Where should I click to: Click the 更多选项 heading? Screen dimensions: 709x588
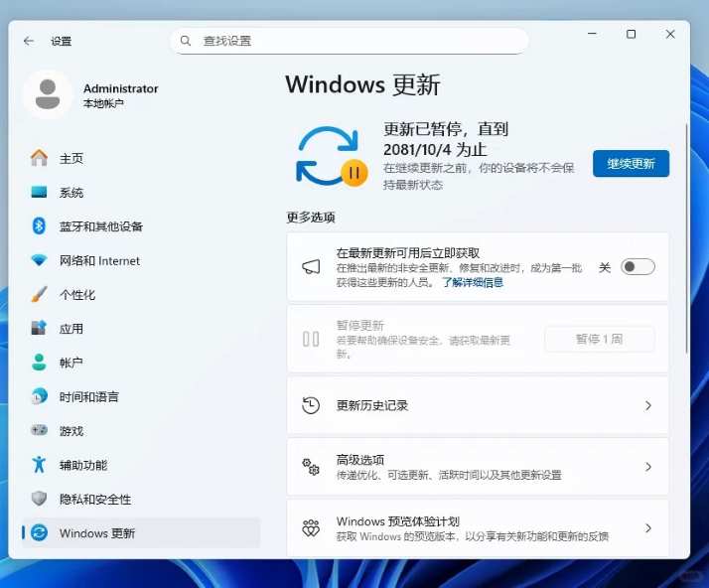click(311, 218)
